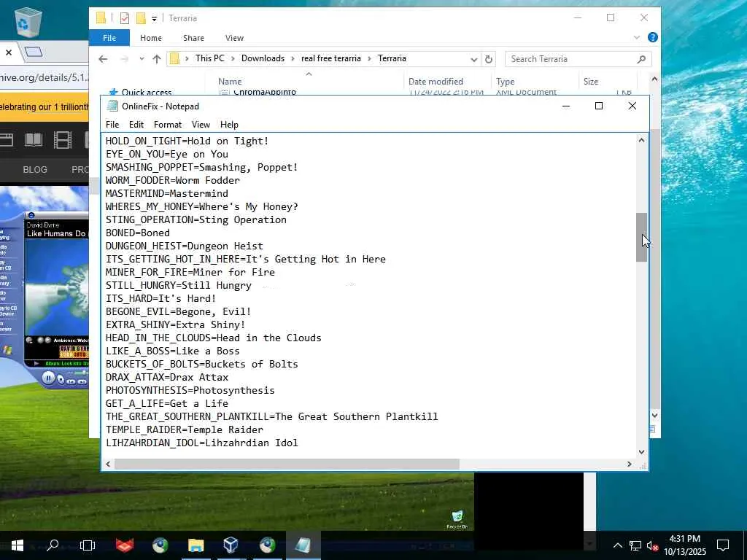This screenshot has height=560, width=747.
Task: Open the Notepad Edit menu
Action: click(136, 124)
